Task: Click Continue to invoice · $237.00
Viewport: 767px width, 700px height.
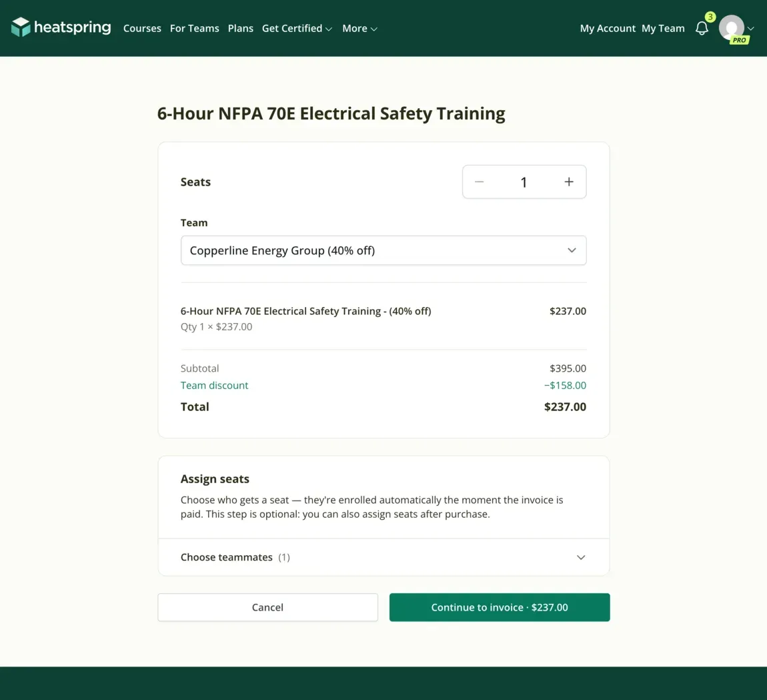Action: (500, 607)
